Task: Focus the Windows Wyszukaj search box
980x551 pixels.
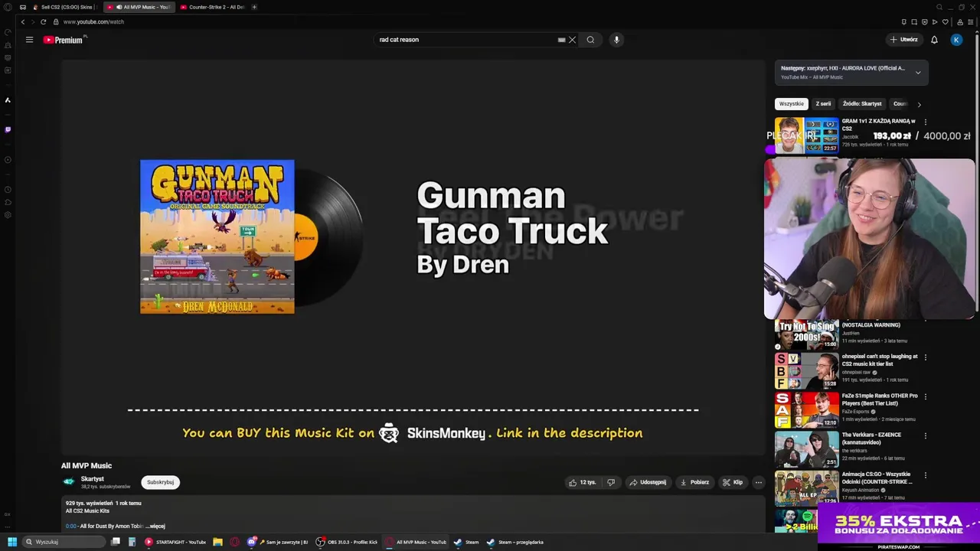Action: (x=64, y=542)
